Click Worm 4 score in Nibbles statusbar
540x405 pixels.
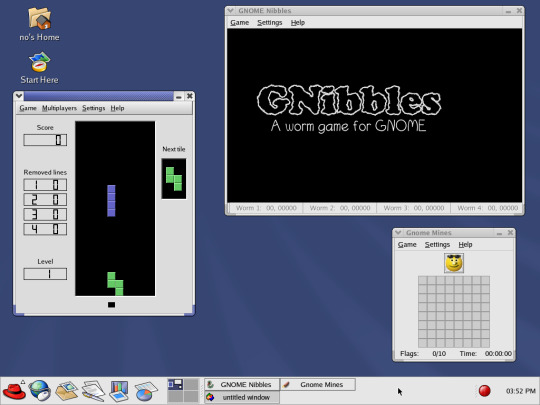[488, 208]
